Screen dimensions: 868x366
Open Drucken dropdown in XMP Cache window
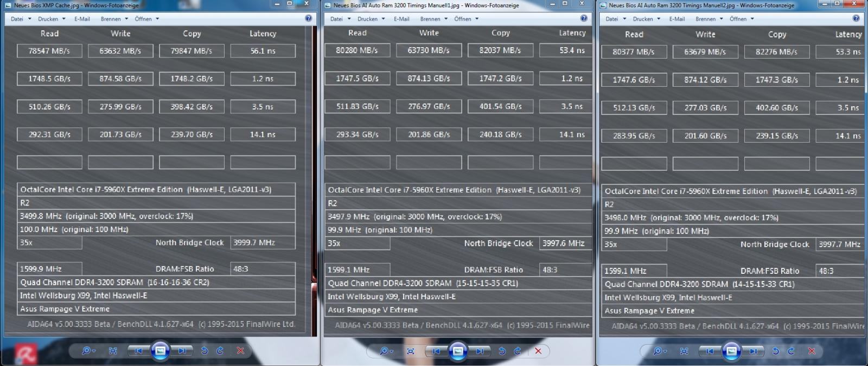point(52,19)
